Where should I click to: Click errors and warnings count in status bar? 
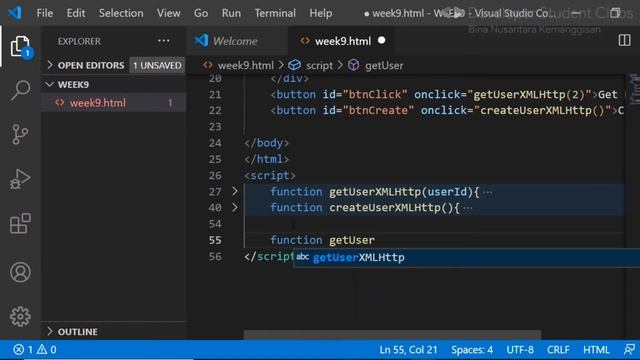pyautogui.click(x=35, y=350)
